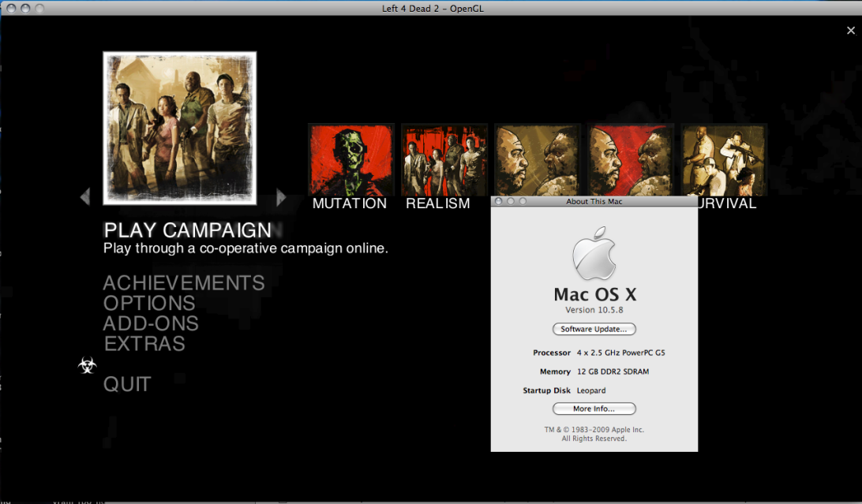Click the REALISM label text

pos(438,203)
